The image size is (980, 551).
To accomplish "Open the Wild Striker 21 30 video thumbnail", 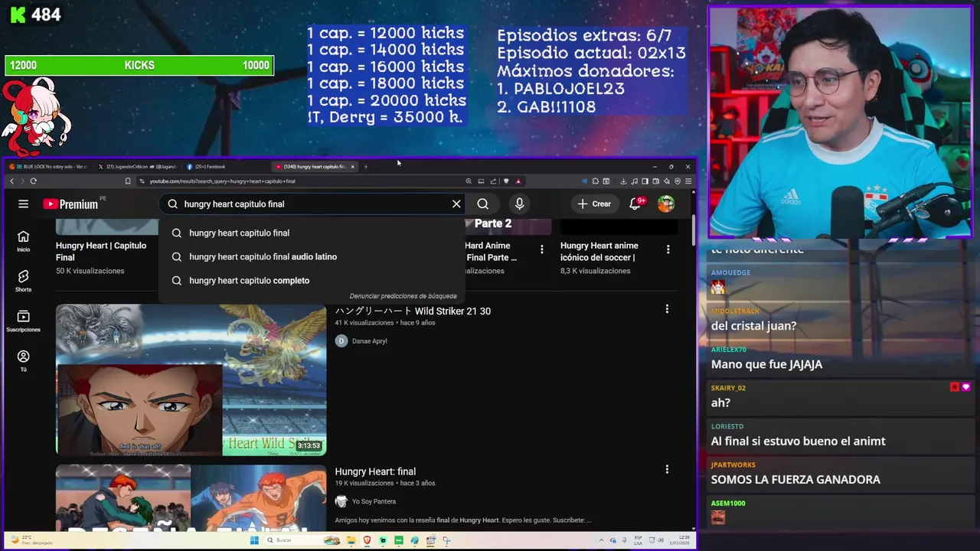I will [x=191, y=380].
